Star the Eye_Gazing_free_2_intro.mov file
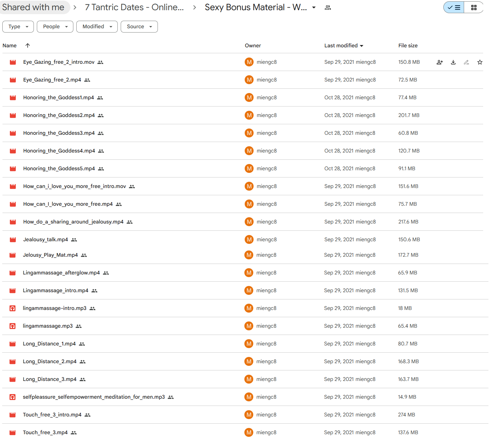Screen dimensions: 495x448 (480, 62)
